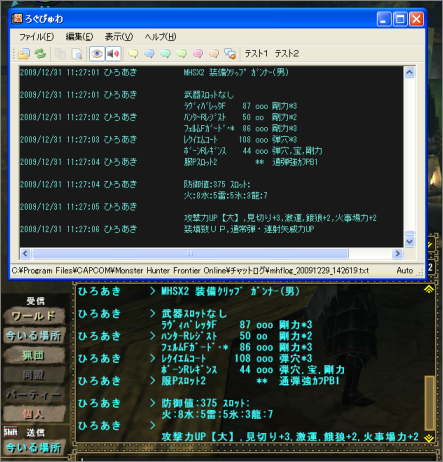Click the Auto indicator in the status bar

(x=405, y=270)
